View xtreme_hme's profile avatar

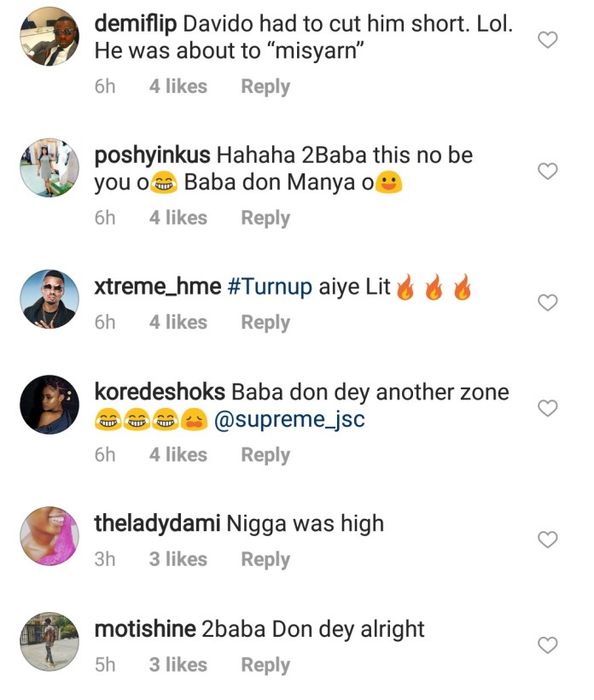(49, 299)
